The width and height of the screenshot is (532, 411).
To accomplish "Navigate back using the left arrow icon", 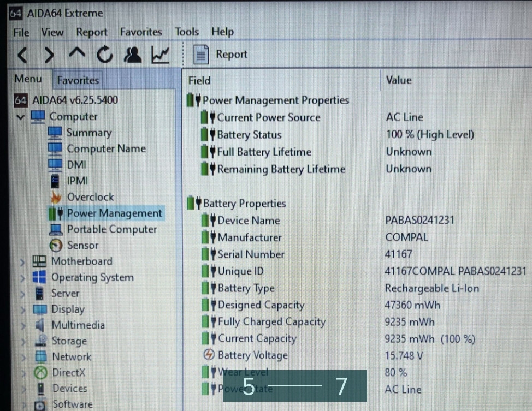I will 22,55.
